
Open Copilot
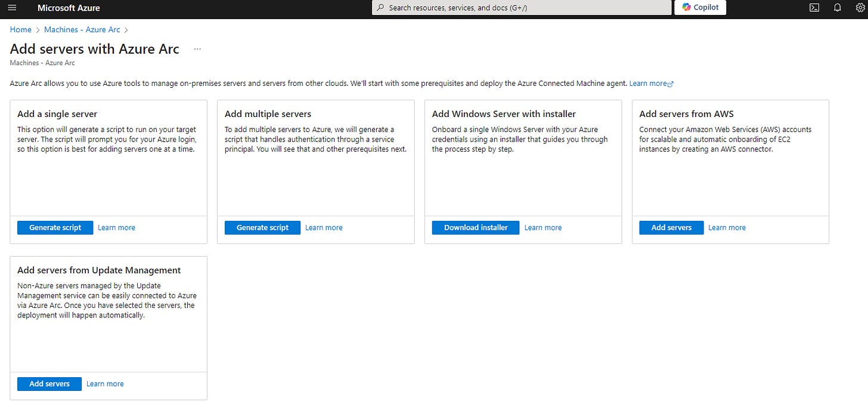coord(700,8)
